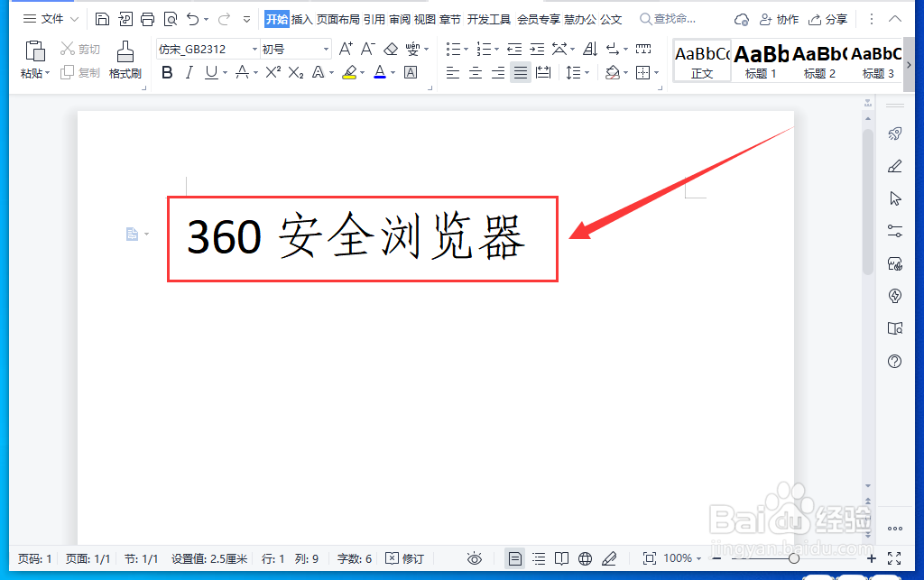The image size is (924, 580).
Task: Open the 开始 ribbon tab
Action: point(276,20)
